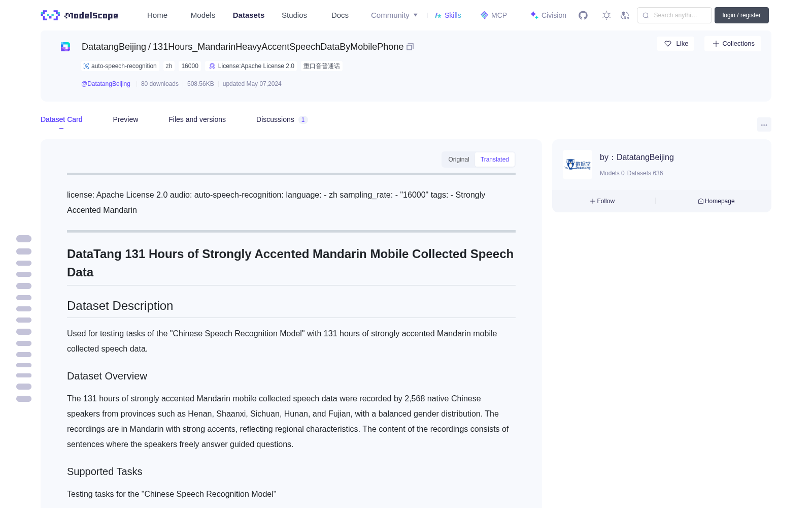Click the by: DatatangBeijing author name

click(x=637, y=157)
